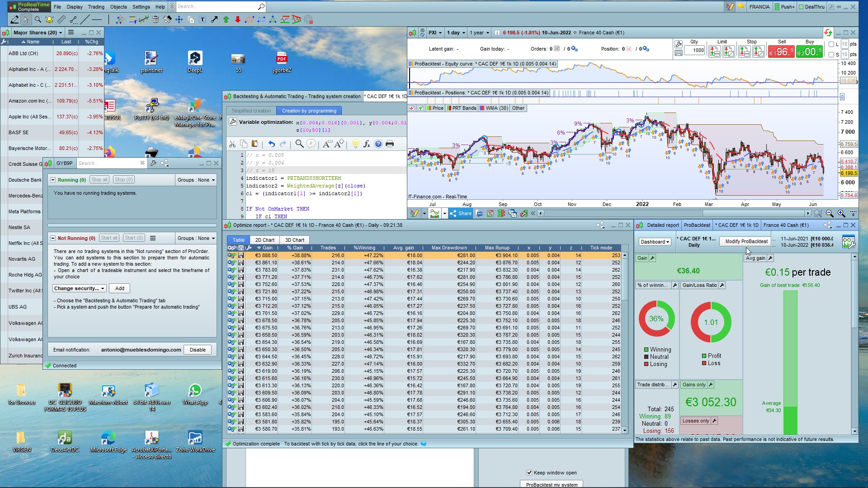Click the yellow lightbulb icon in editor toolbar
This screenshot has width=868, height=488.
coord(355,144)
